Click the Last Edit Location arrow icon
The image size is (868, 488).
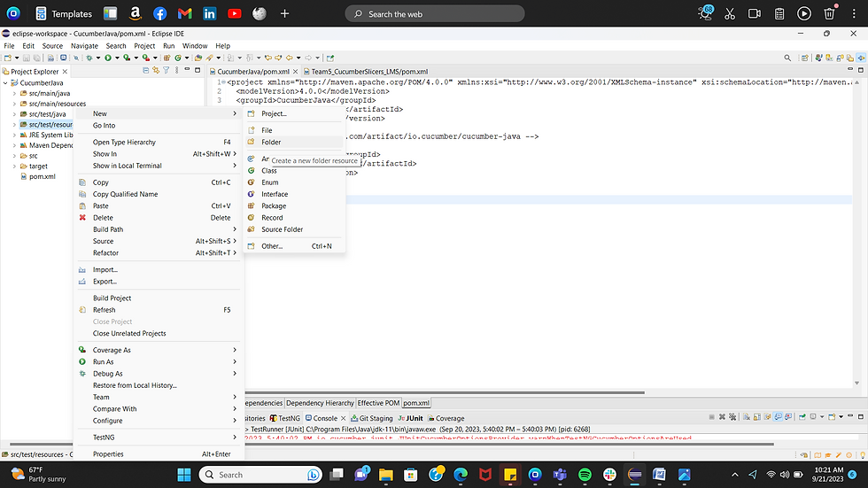point(267,58)
